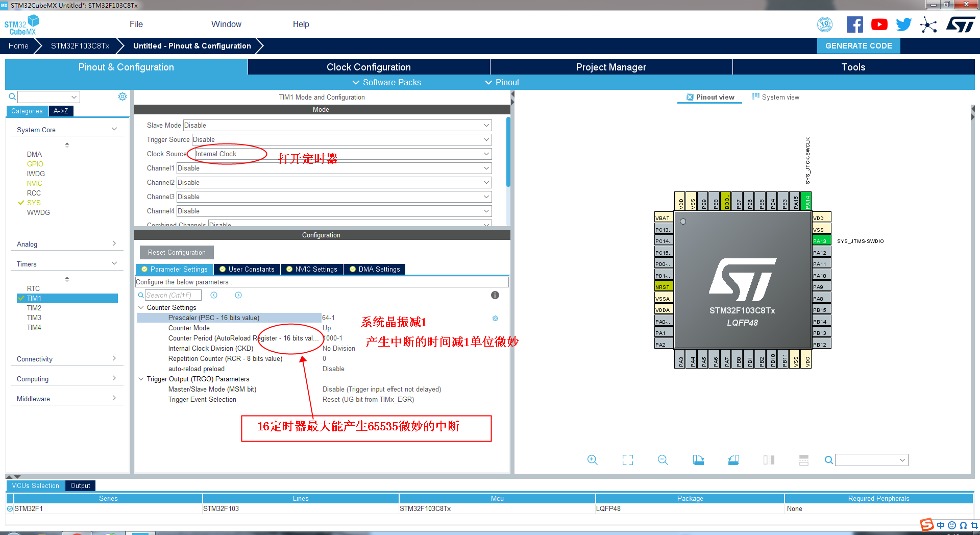The width and height of the screenshot is (980, 535).
Task: Switch to Project Manager tab
Action: tap(611, 67)
